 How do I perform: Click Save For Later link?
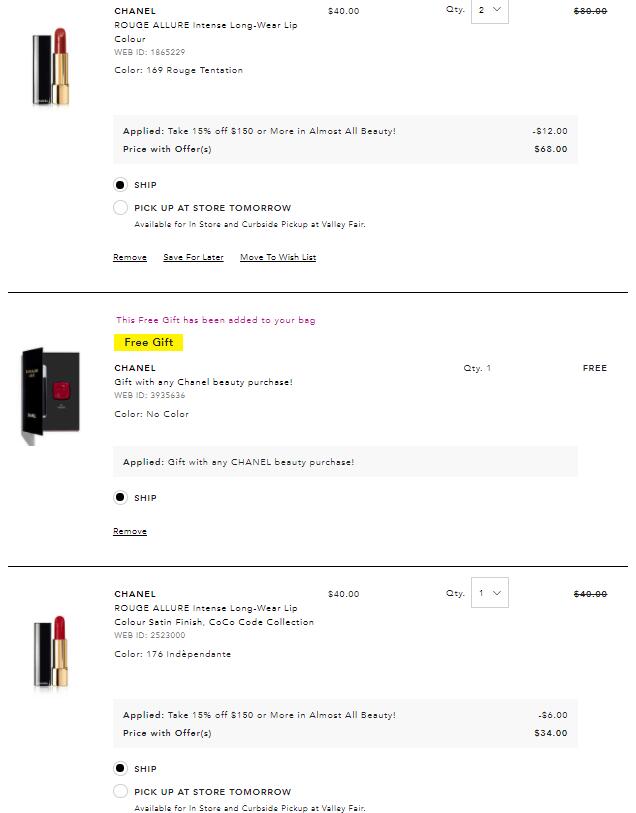[193, 258]
